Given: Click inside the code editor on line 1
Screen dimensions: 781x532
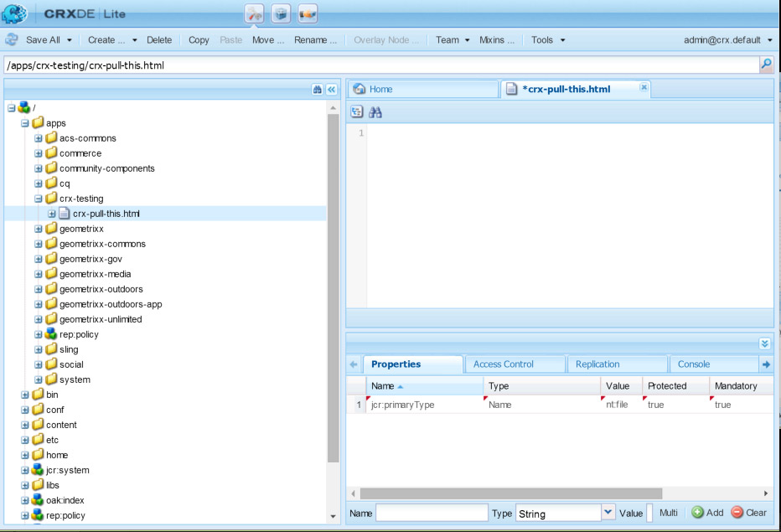Looking at the screenshot, I should click(x=569, y=133).
